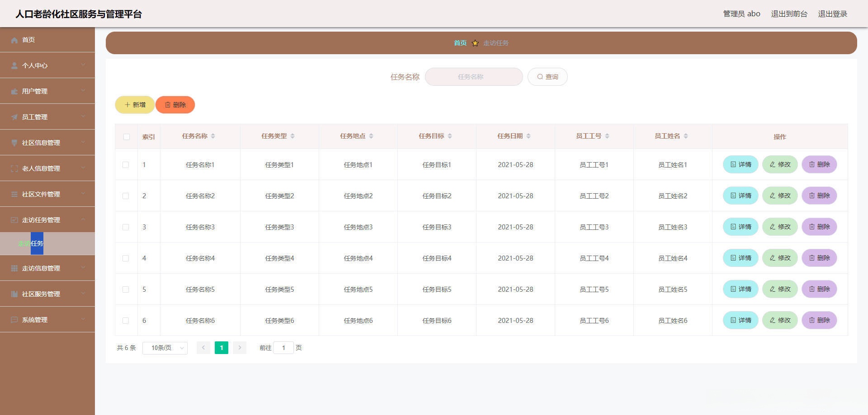Click the icon beside 老人信息管理

click(14, 169)
